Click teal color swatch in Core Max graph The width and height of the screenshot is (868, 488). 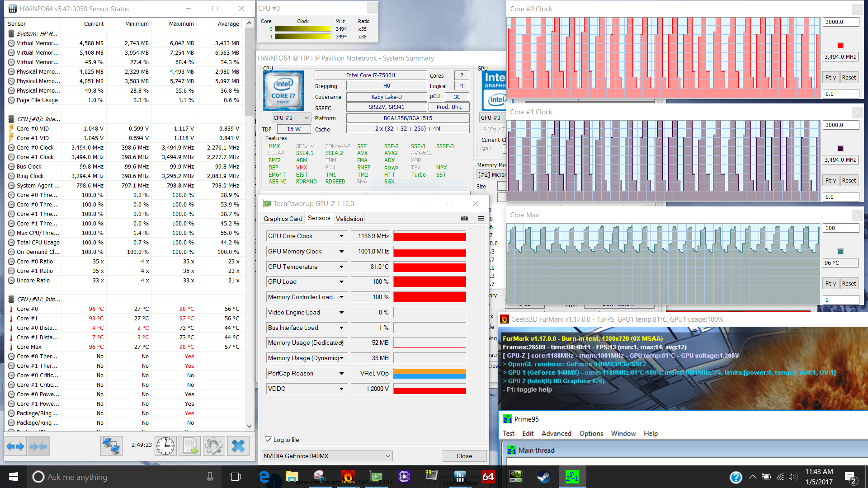coord(840,251)
